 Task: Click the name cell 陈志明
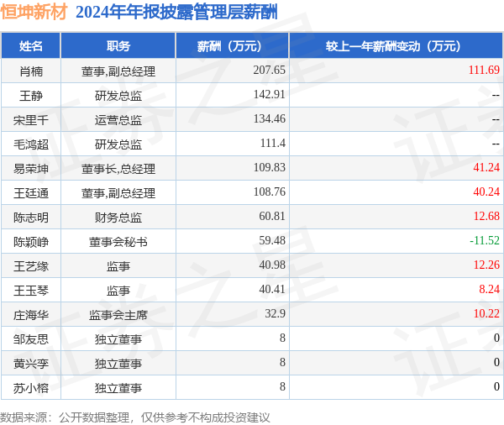31,218
